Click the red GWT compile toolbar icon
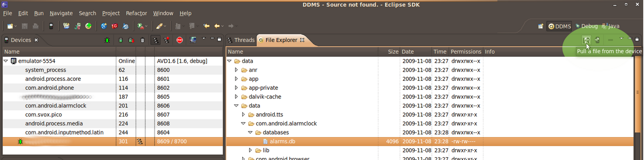The height and width of the screenshot is (160, 644). click(115, 26)
